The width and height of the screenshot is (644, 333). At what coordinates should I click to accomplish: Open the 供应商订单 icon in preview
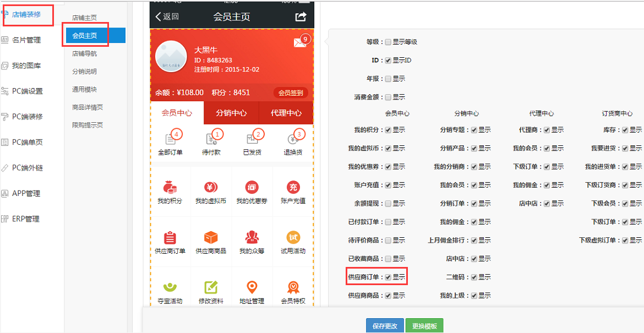[170, 238]
